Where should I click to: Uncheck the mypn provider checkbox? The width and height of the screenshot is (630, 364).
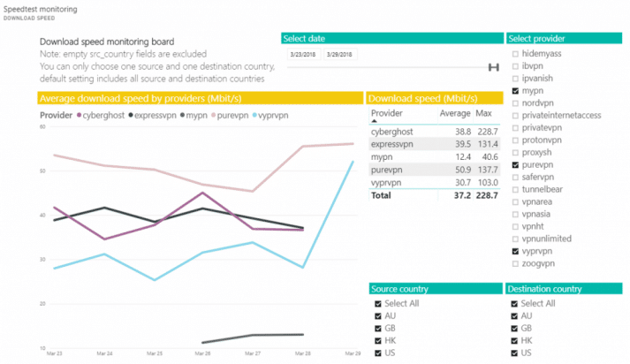pyautogui.click(x=515, y=91)
